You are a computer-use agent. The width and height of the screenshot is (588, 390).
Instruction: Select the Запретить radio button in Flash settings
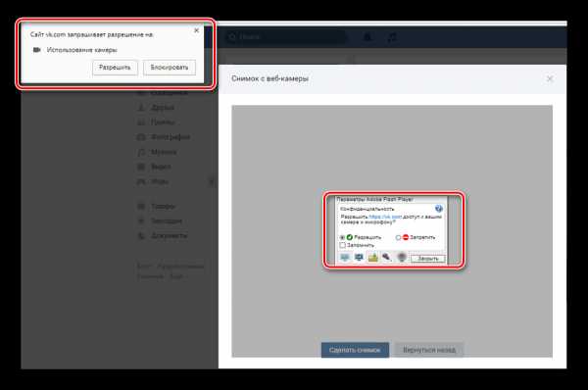[398, 237]
